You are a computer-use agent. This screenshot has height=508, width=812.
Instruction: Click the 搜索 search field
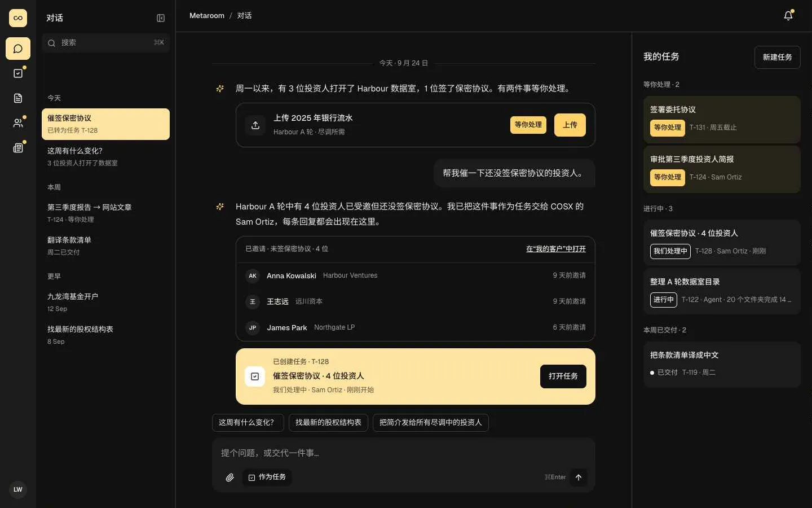point(105,43)
